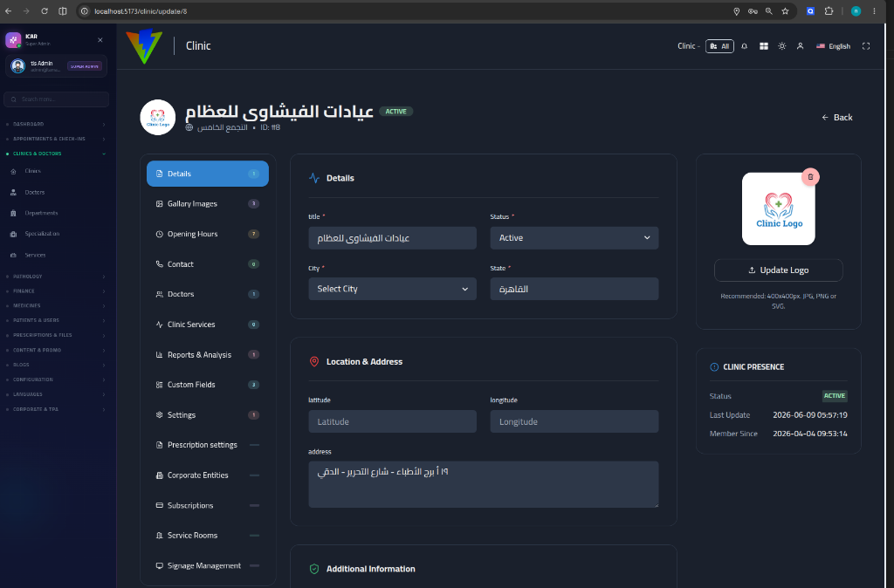Screen dimensions: 894x588
Task: Open the Status dropdown showing Active
Action: pos(574,237)
